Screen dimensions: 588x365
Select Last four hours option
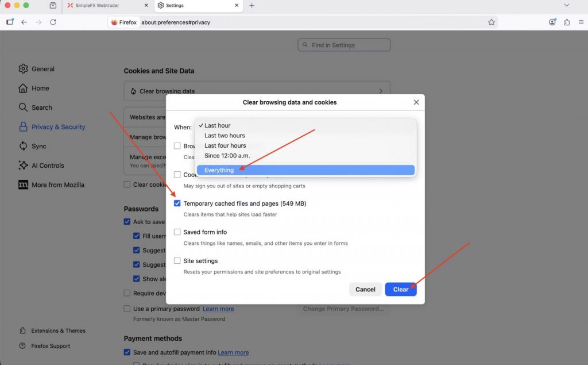(x=225, y=145)
